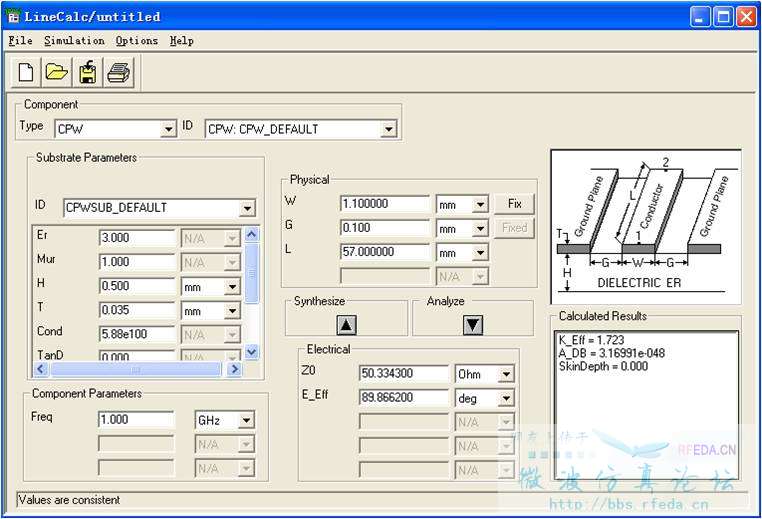762x519 pixels.
Task: Open the File menu
Action: coord(20,41)
